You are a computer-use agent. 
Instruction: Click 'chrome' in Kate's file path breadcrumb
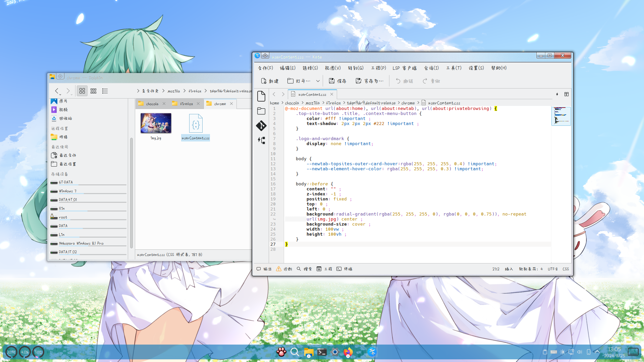tap(408, 103)
